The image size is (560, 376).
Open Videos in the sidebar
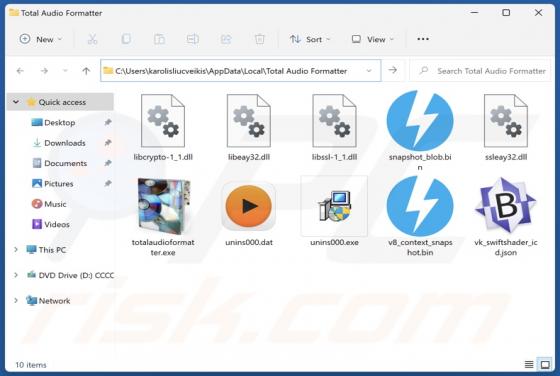51,224
